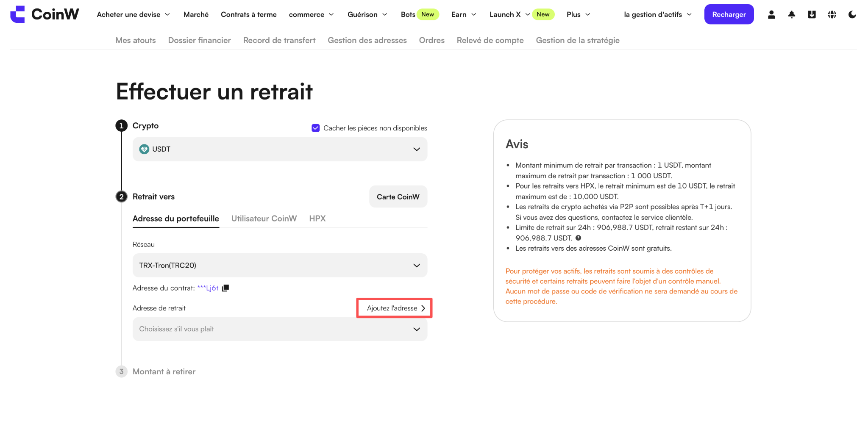This screenshot has height=426, width=868.
Task: Go to Gestion des adresses tab
Action: [x=367, y=40]
